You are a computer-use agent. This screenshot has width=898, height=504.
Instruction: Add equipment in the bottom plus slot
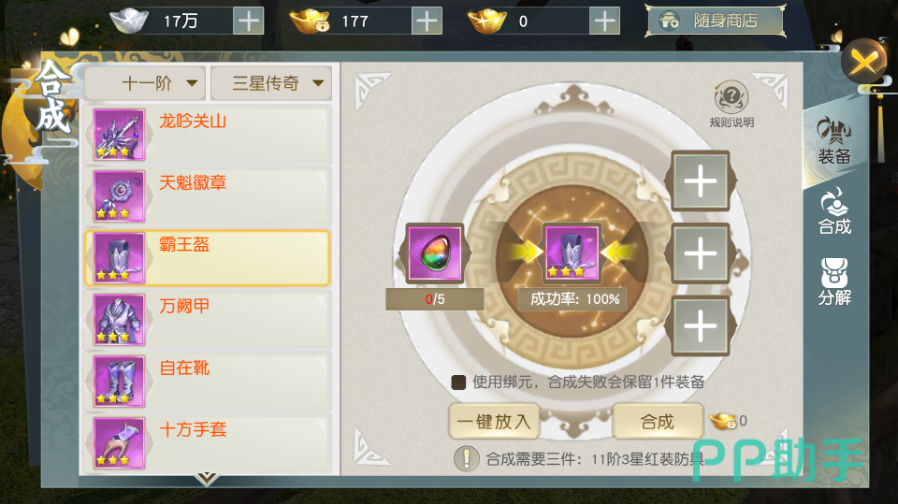point(700,326)
